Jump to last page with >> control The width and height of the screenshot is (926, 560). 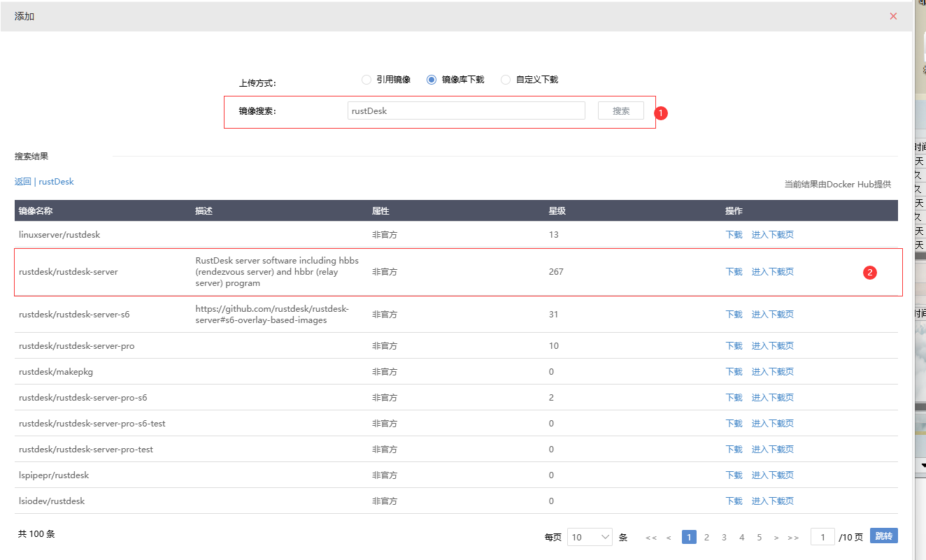pyautogui.click(x=793, y=538)
